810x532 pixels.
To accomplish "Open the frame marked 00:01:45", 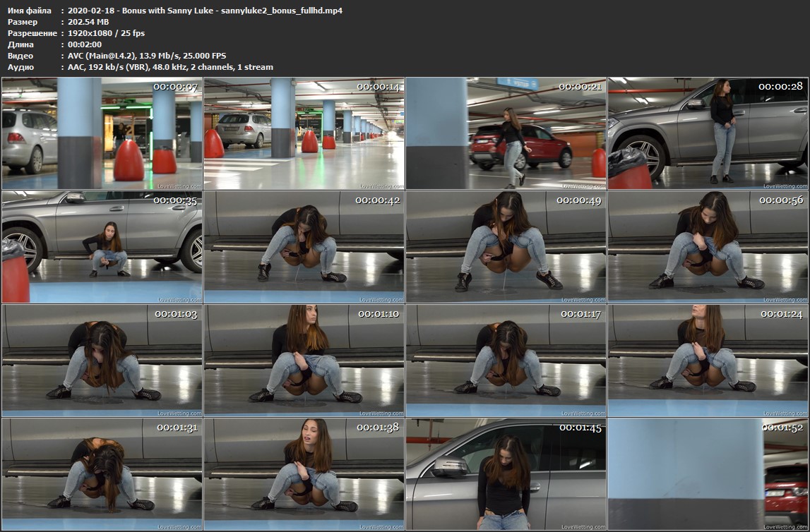I will pyautogui.click(x=506, y=474).
